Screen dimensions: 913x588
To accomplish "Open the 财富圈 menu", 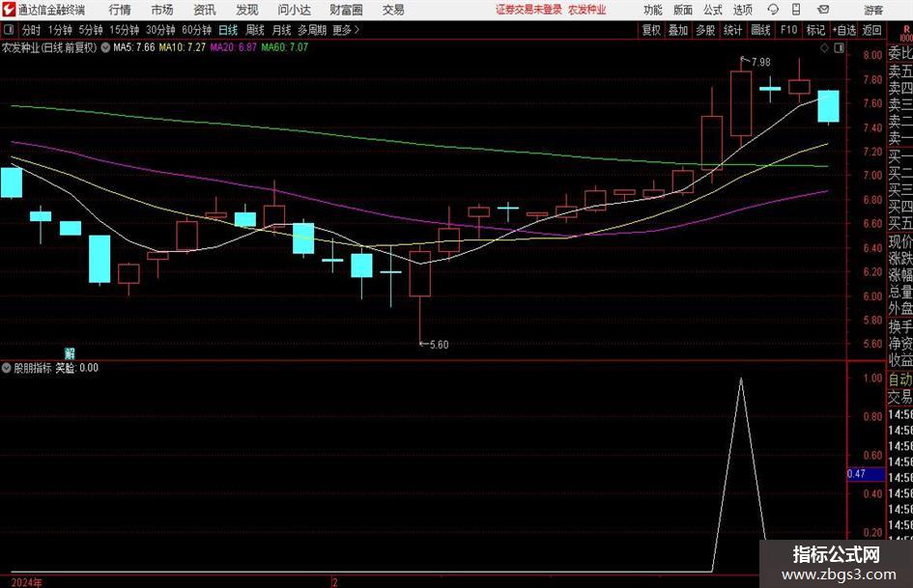I will pyautogui.click(x=346, y=10).
